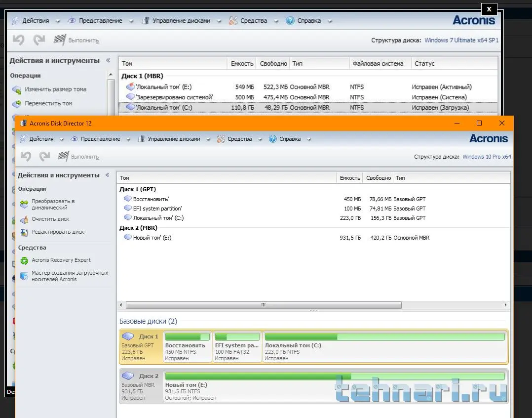532x418 pixels.
Task: Click the Resize volume operation in the back window
Action: [x=55, y=89]
